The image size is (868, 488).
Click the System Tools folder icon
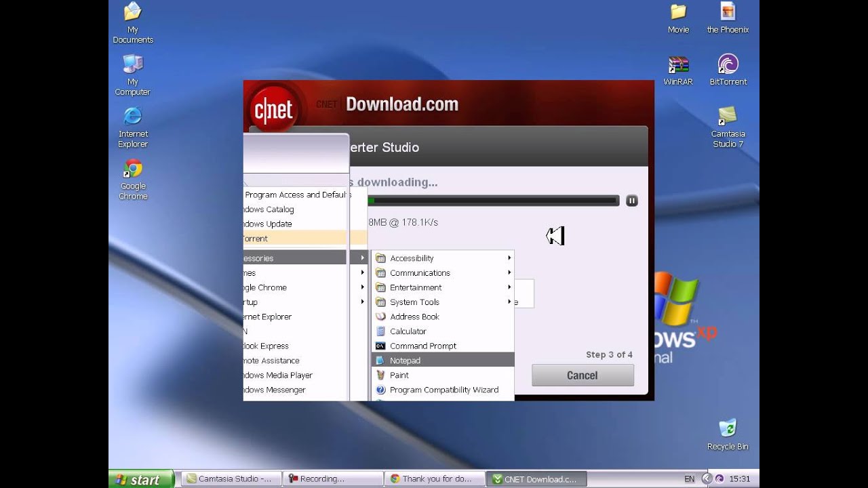coord(380,302)
